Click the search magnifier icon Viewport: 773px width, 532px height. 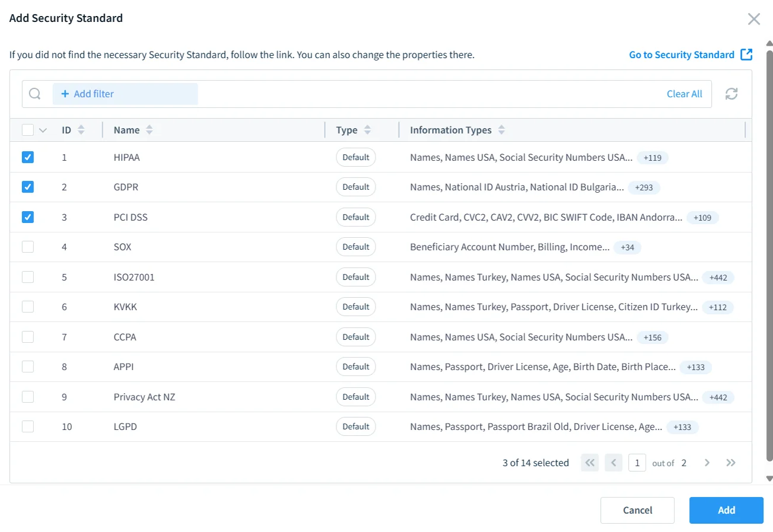coord(34,94)
